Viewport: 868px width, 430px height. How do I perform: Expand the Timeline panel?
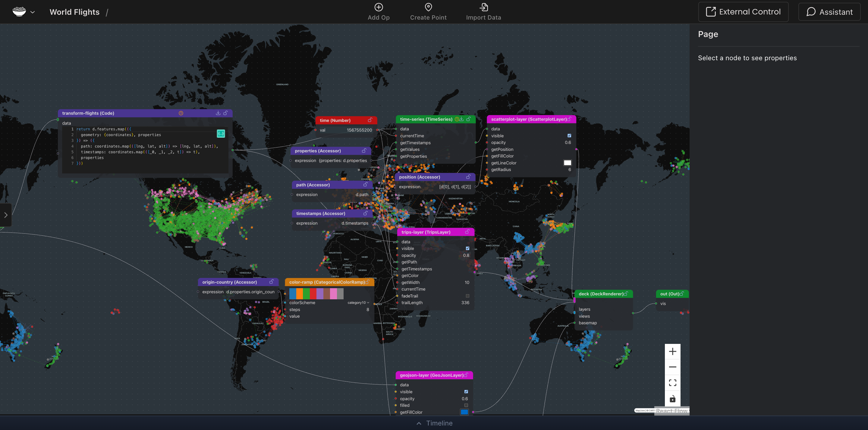[x=434, y=423]
